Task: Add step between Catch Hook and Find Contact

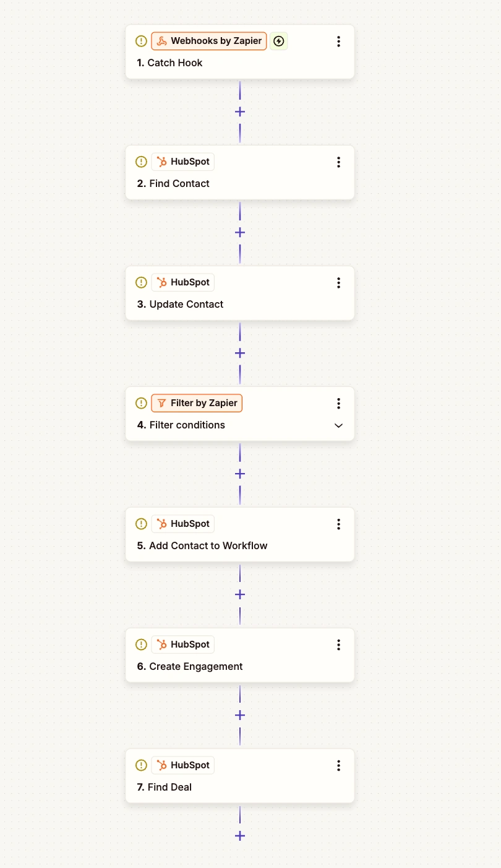Action: point(240,112)
